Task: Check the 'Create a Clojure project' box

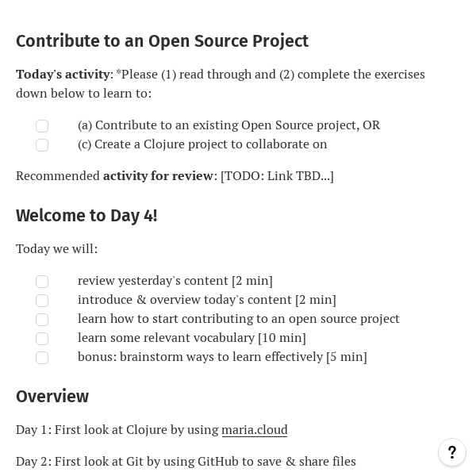Action: pos(42,145)
